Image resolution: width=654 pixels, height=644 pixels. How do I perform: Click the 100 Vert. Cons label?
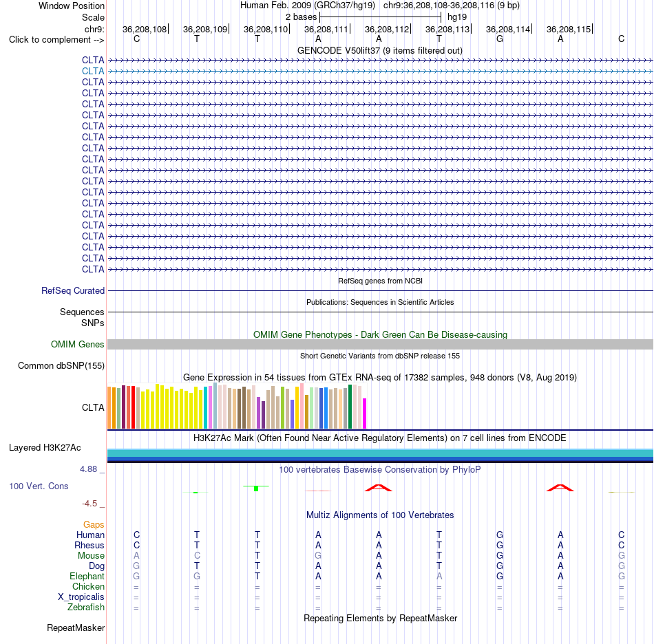[39, 486]
